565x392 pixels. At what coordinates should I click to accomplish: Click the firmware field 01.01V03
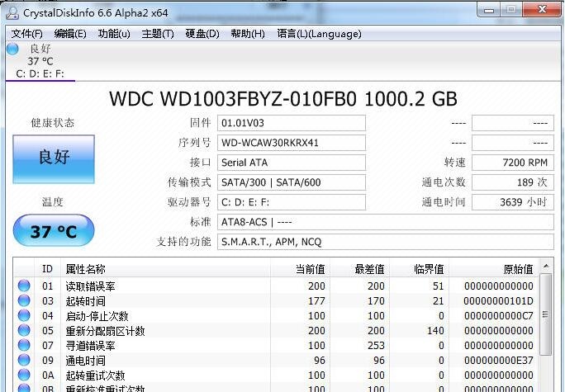[292, 123]
